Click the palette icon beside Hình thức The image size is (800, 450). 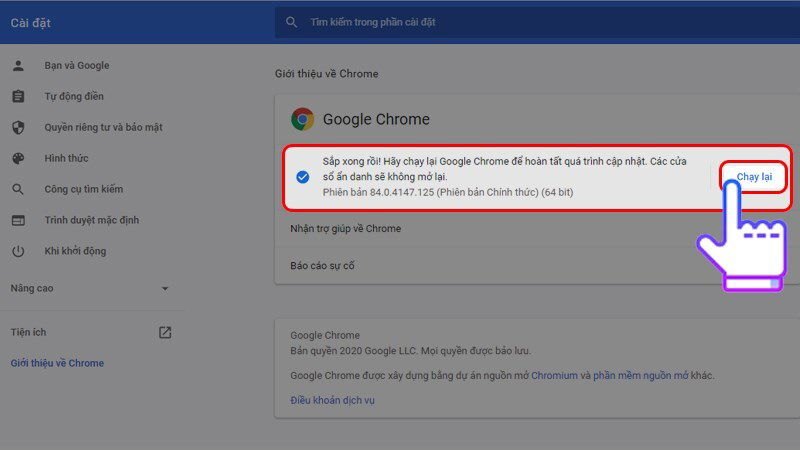tap(18, 158)
